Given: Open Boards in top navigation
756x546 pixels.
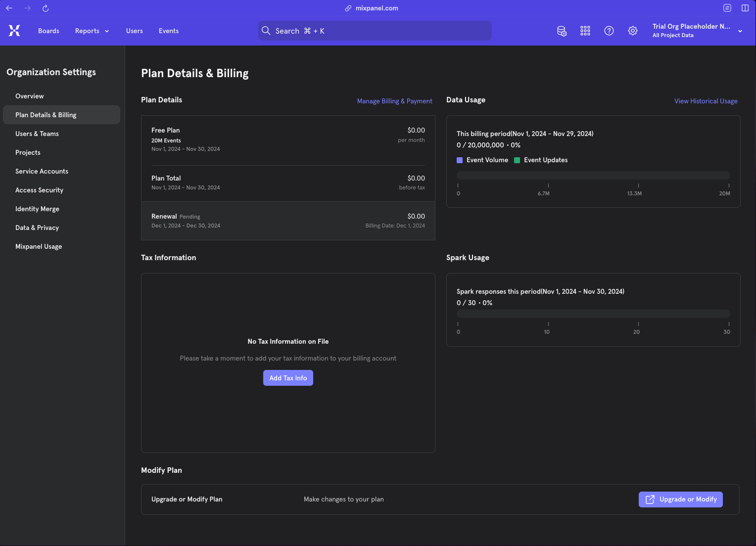Looking at the screenshot, I should pos(48,31).
